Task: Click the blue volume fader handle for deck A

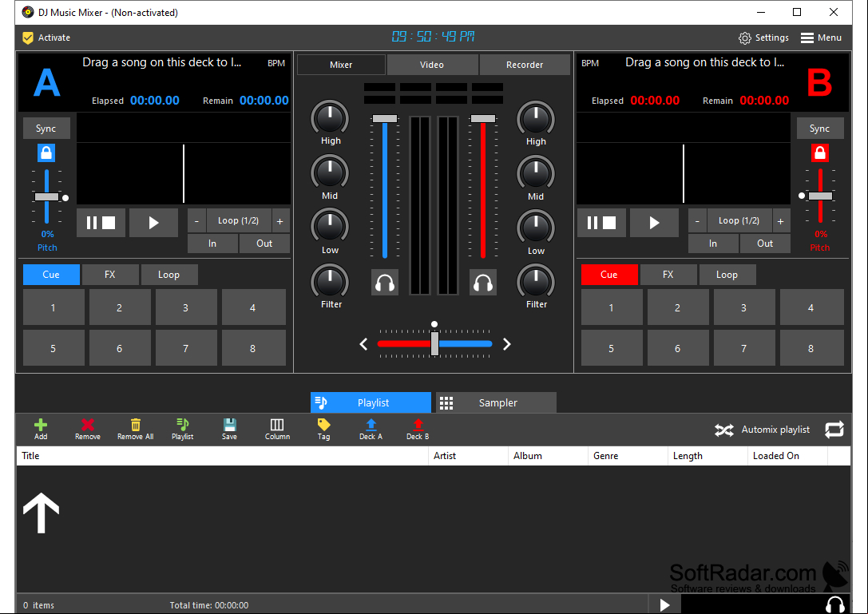Action: (x=385, y=118)
